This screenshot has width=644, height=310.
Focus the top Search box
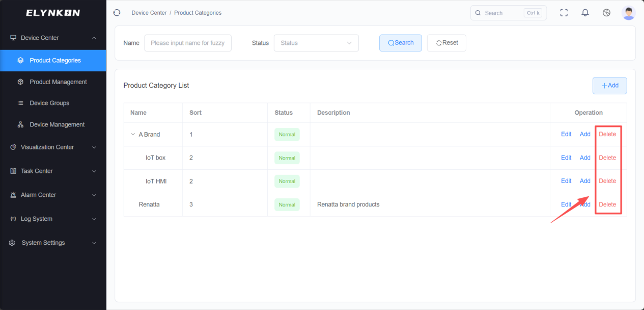509,13
